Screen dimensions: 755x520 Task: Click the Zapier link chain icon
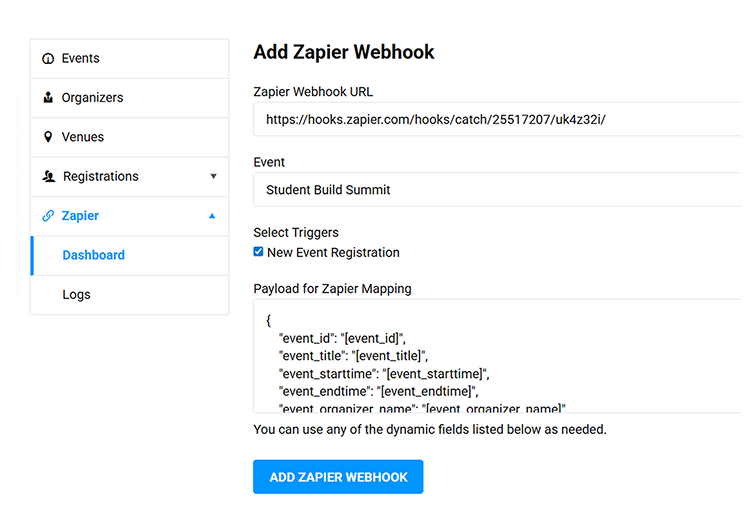tap(48, 216)
